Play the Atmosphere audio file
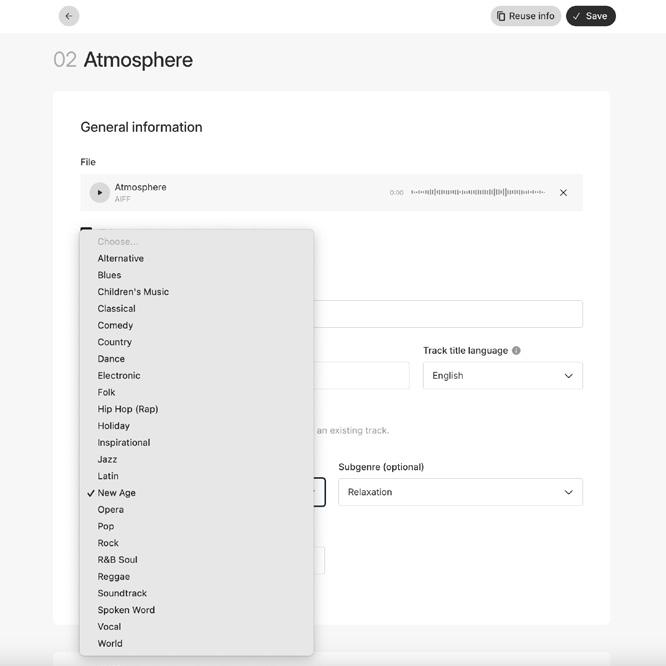Viewport: 666px width, 666px height. [x=99, y=192]
